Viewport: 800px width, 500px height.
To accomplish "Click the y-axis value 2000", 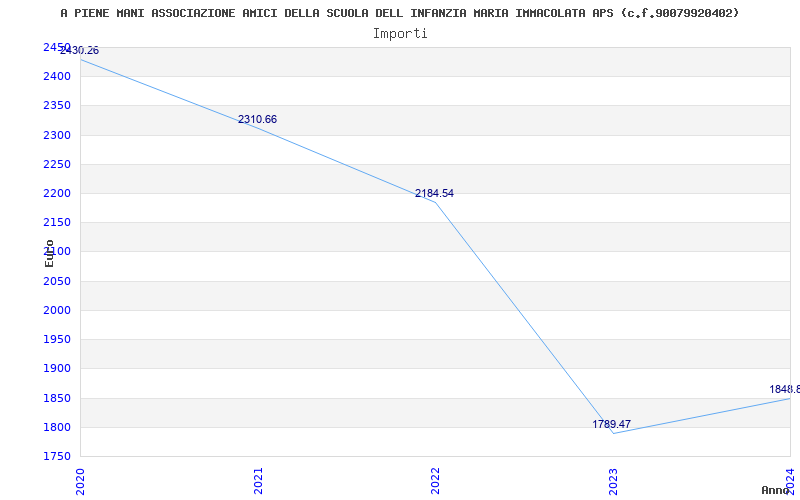I will tap(57, 310).
